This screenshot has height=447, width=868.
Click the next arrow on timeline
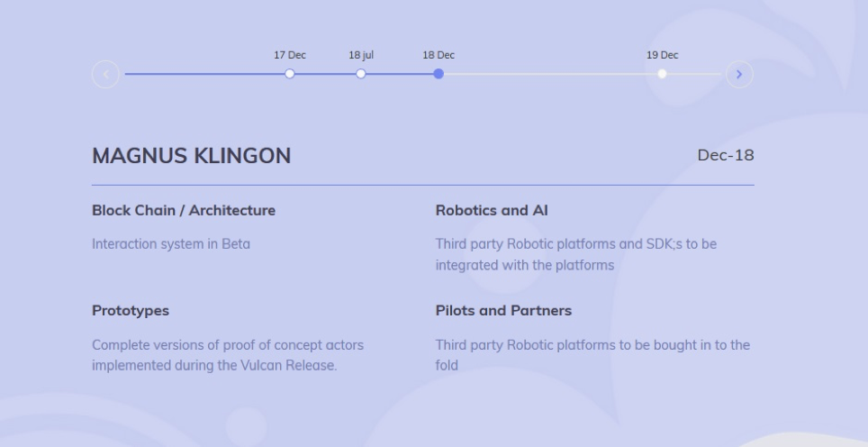pyautogui.click(x=739, y=74)
